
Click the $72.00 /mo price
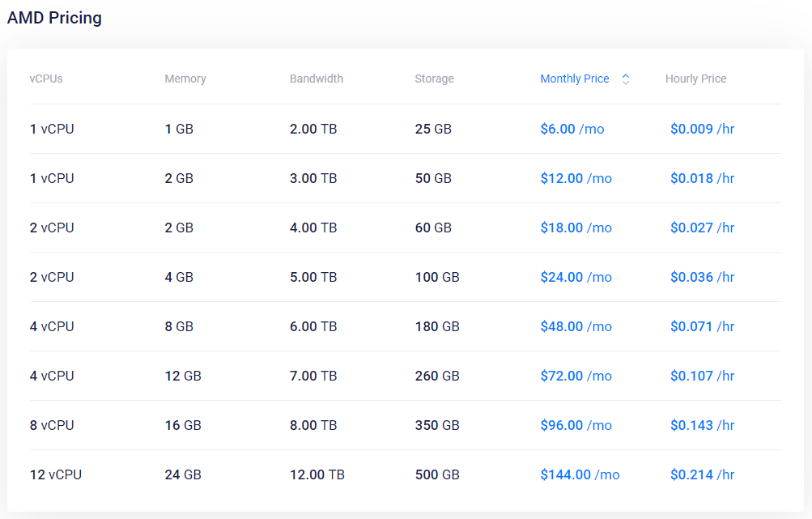[x=576, y=376]
